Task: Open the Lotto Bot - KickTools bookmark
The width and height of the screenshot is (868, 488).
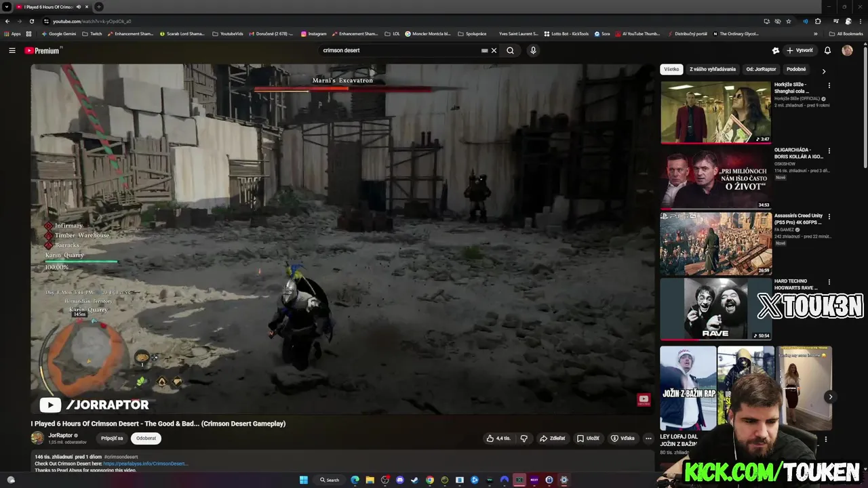Action: click(566, 33)
